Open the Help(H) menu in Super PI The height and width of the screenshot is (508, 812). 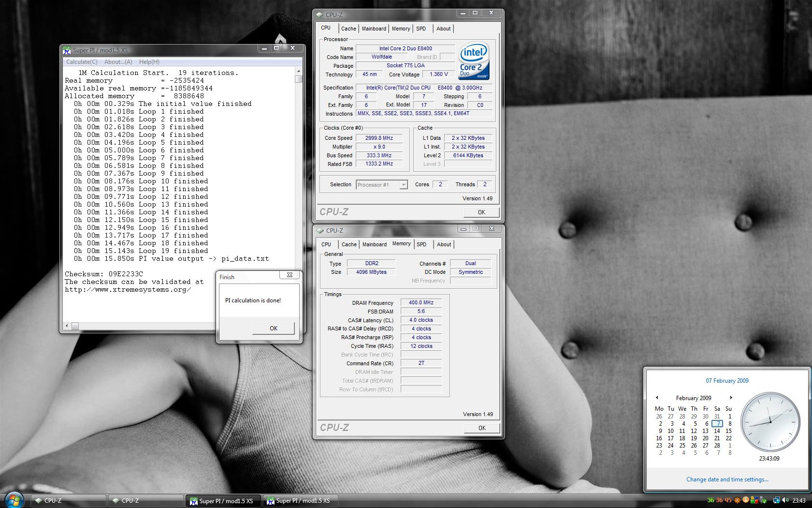(x=149, y=62)
